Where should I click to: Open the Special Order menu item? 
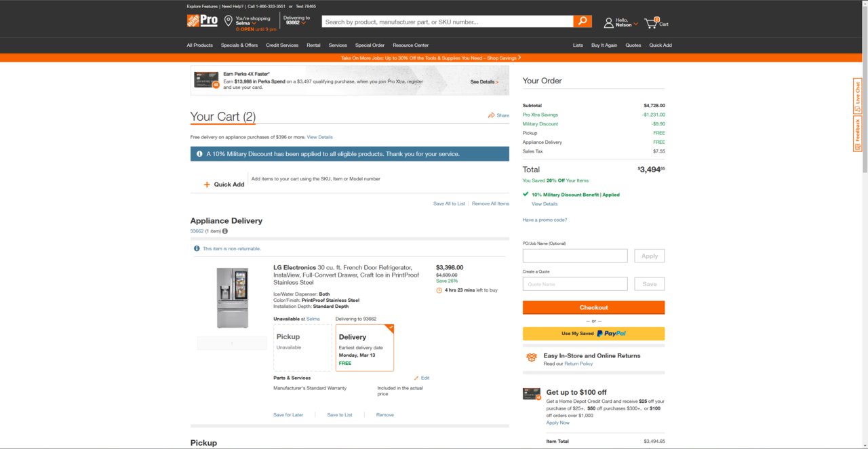tap(370, 45)
